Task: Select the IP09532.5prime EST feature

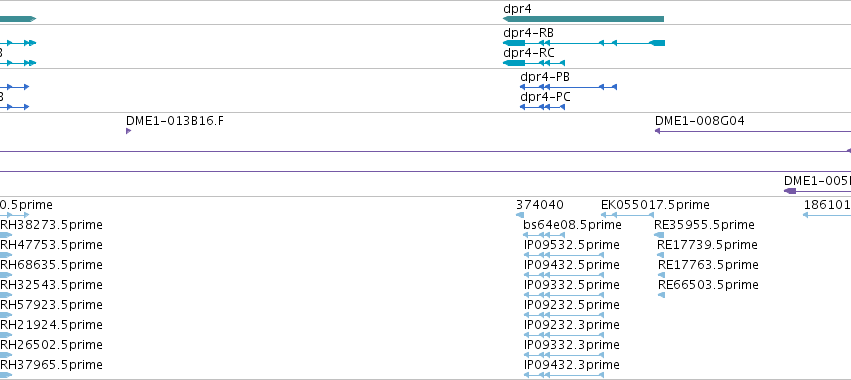Action: (564, 255)
